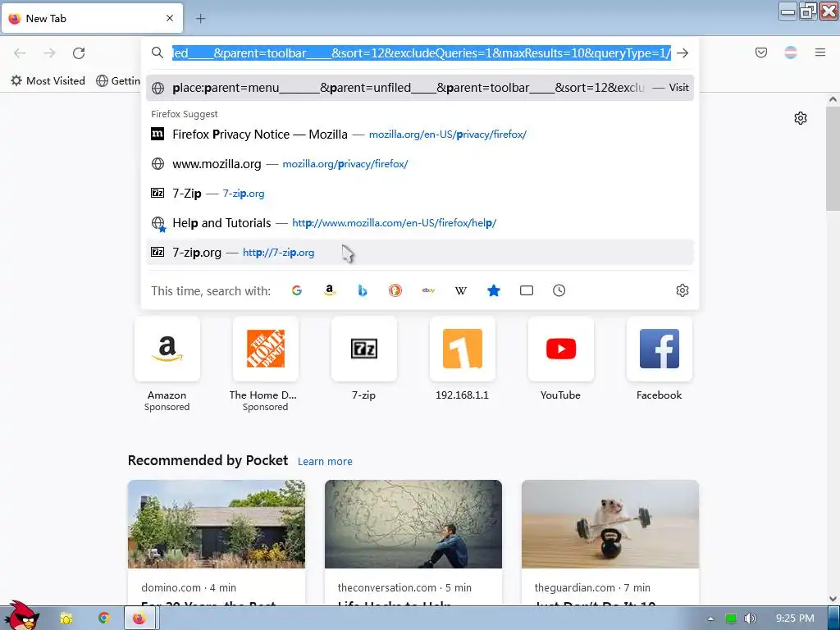Choose Help and Tutorials bookmark suggestion
The width and height of the screenshot is (840, 630).
(419, 223)
